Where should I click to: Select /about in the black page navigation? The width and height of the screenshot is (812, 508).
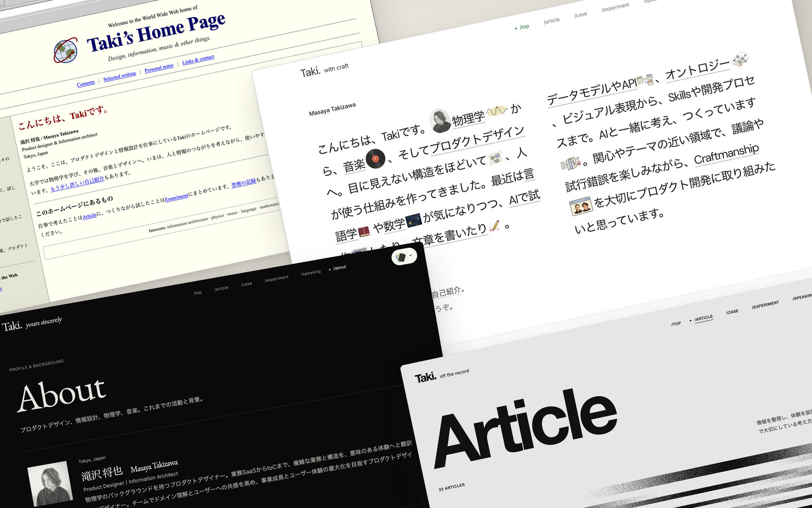[340, 268]
